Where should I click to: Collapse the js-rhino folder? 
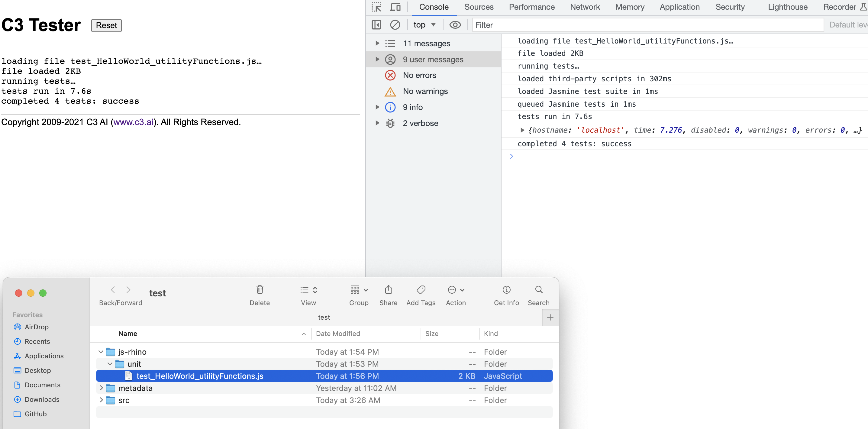coord(101,352)
